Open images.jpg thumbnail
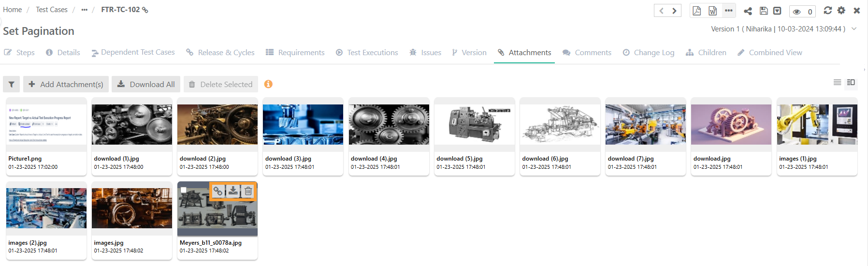 [132, 208]
